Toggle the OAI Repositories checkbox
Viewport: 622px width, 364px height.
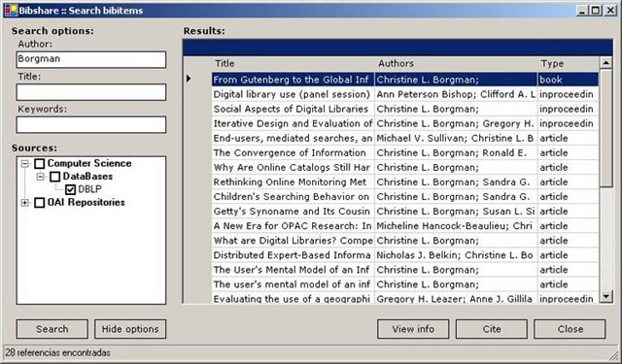(40, 203)
